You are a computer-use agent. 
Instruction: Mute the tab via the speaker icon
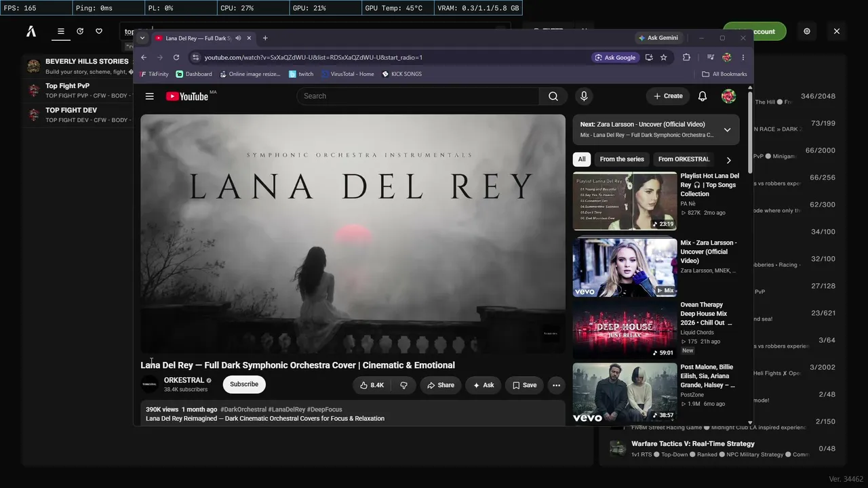pos(238,38)
